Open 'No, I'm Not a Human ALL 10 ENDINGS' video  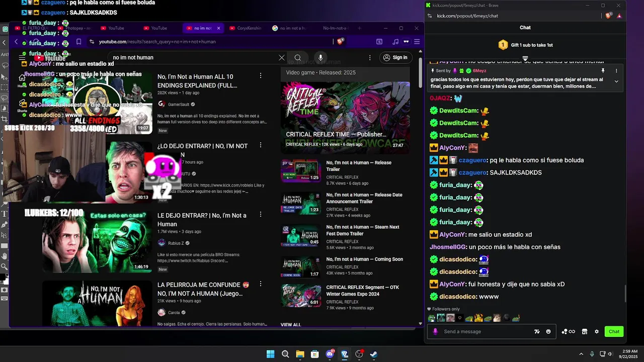197,81
